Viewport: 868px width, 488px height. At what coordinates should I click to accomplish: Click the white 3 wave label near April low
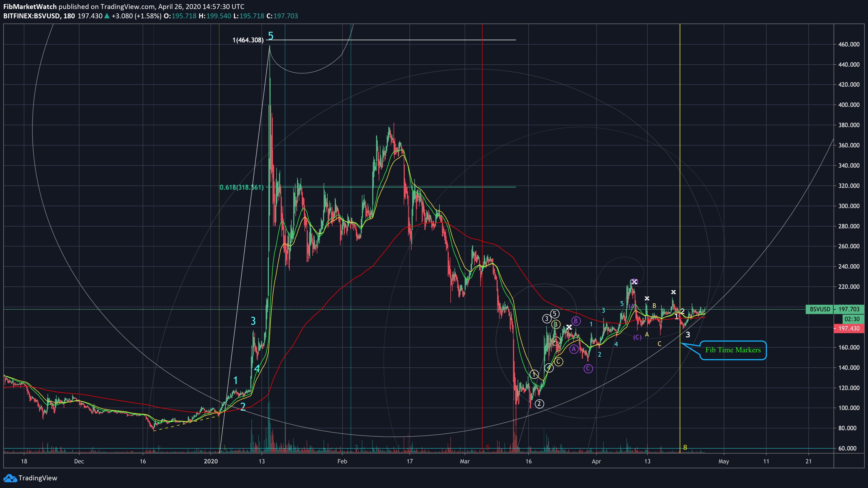(x=688, y=335)
